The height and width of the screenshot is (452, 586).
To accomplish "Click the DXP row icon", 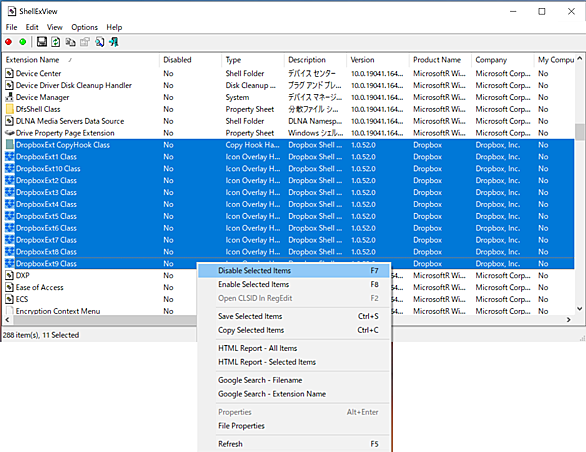I will [9, 276].
